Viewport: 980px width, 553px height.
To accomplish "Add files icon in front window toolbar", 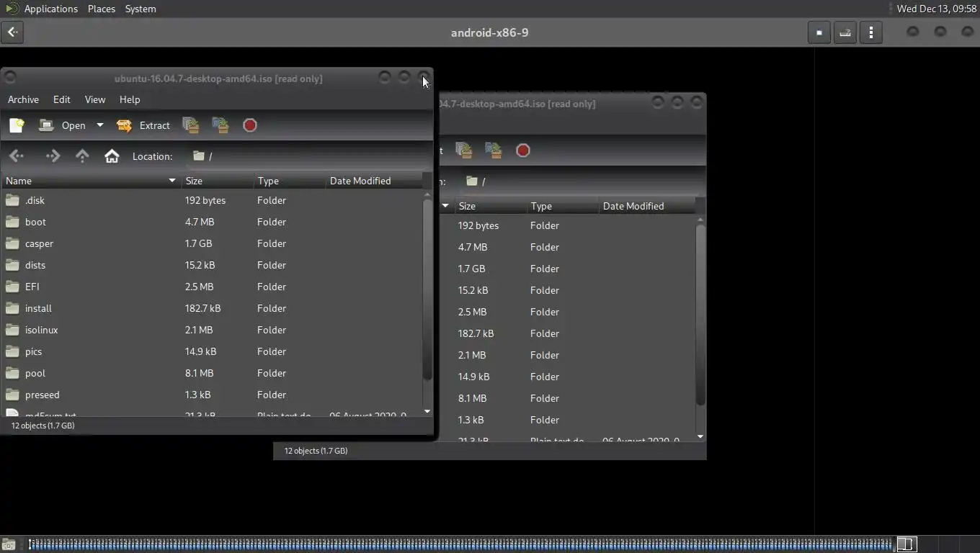I will click(x=191, y=125).
